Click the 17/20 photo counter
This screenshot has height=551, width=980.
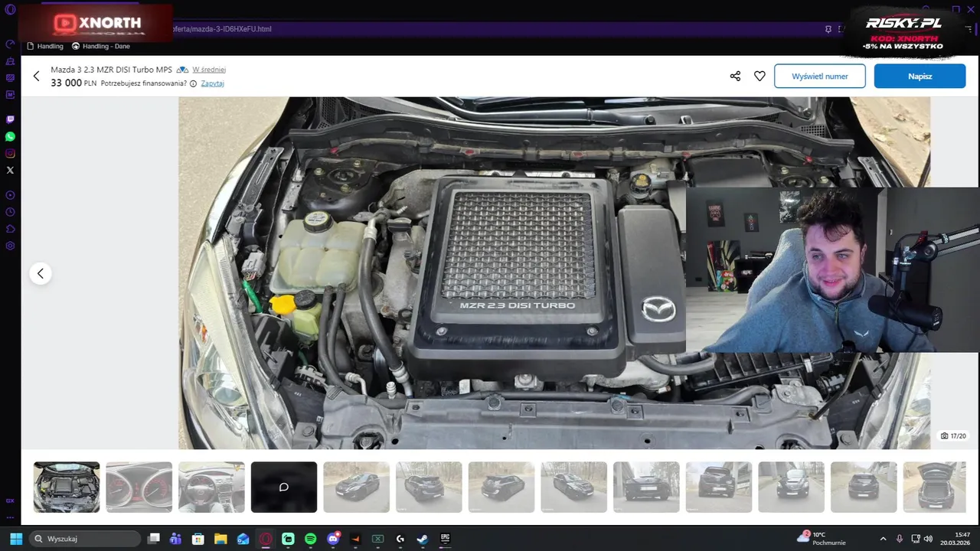coord(953,435)
